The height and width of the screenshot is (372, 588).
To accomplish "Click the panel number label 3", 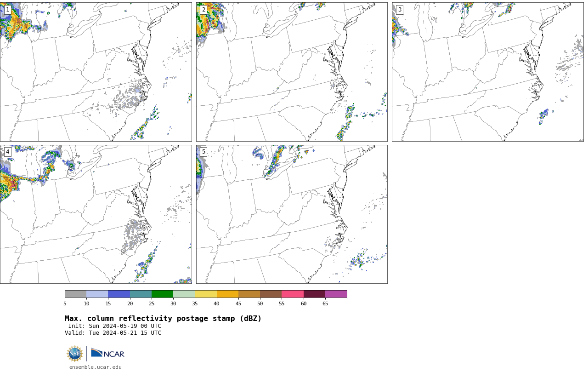I will tap(399, 10).
